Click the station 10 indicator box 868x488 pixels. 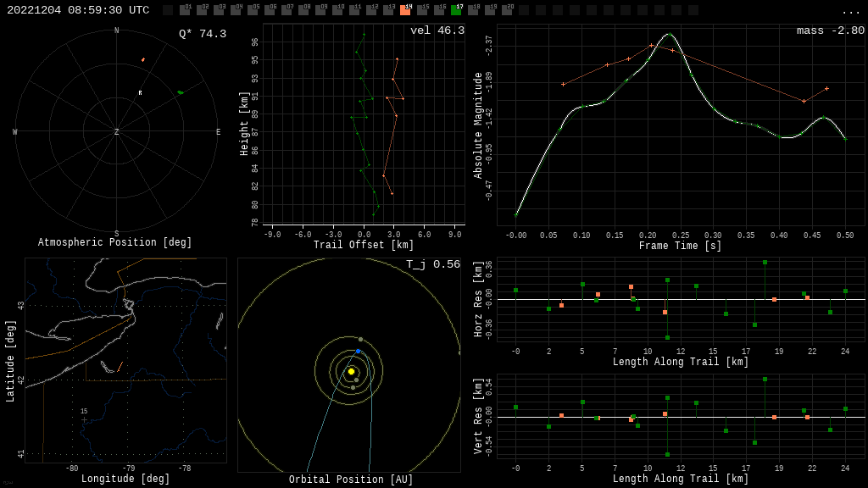(x=337, y=10)
